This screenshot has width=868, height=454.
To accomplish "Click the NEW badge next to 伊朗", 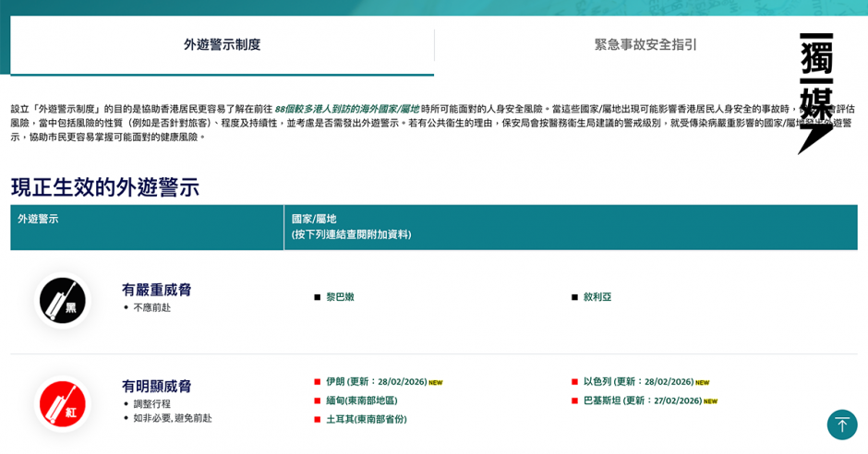I will [435, 383].
